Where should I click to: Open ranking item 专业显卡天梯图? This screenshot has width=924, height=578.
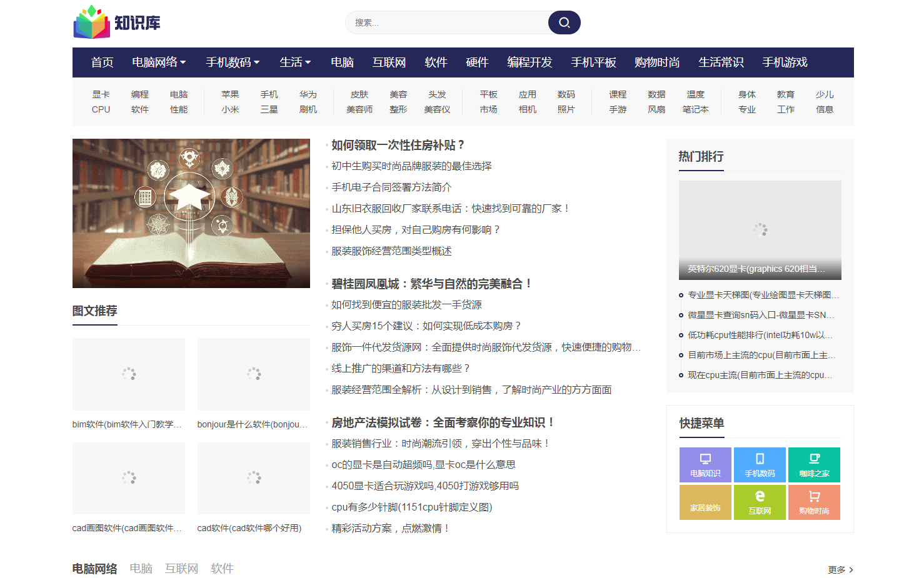[x=763, y=295]
